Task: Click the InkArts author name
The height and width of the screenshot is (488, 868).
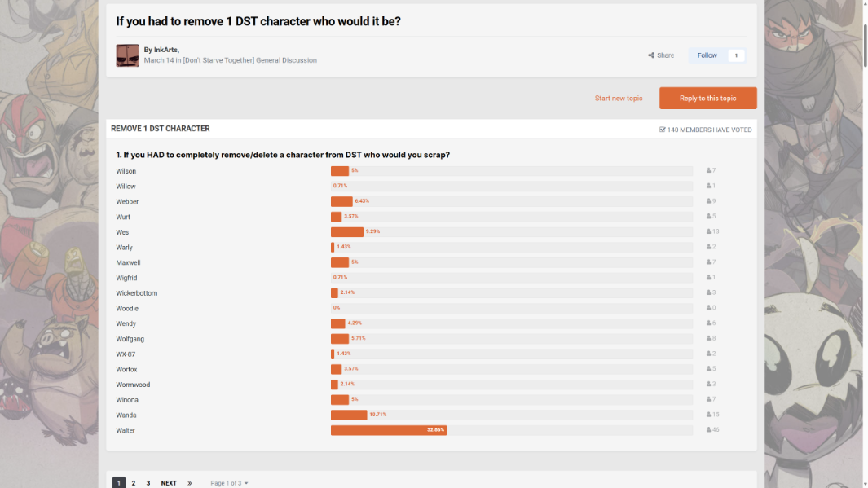Action: tap(165, 50)
